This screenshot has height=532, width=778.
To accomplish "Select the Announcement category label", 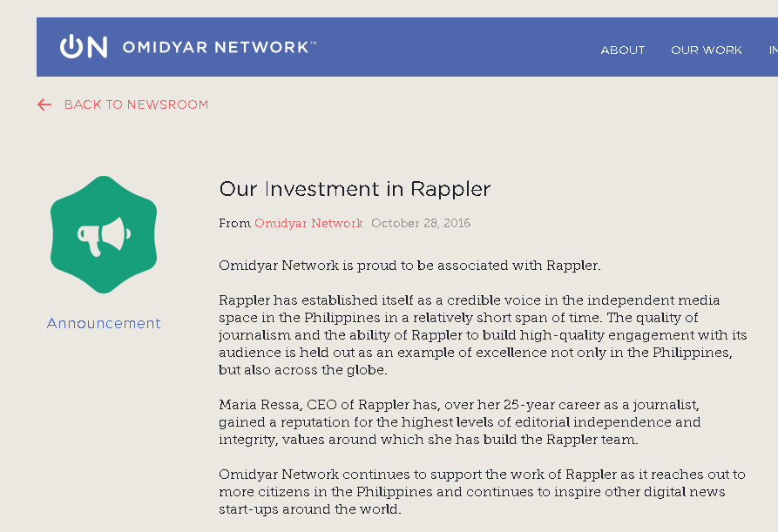I will tap(104, 323).
